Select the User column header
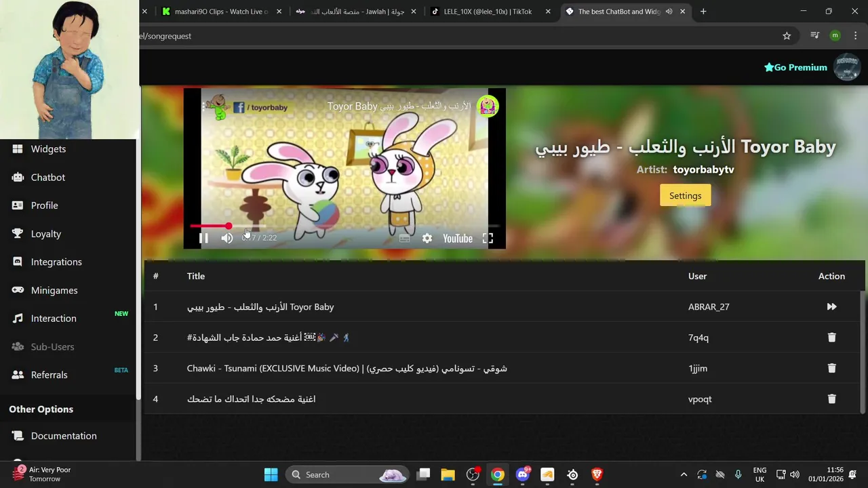The image size is (868, 488). coord(697,276)
